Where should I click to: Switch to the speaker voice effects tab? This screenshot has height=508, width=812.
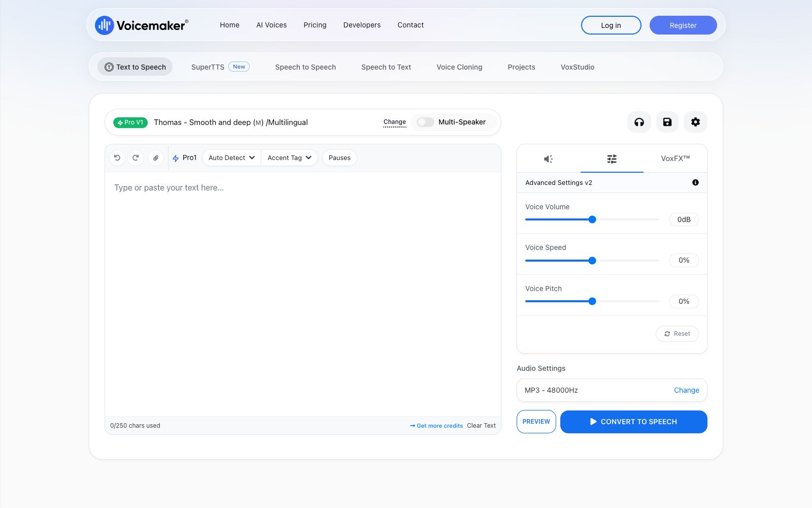[549, 159]
